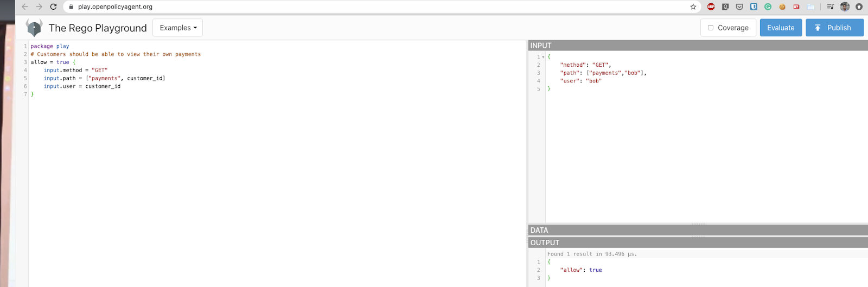Reload the page
Viewport: 868px width, 287px height.
coord(53,7)
